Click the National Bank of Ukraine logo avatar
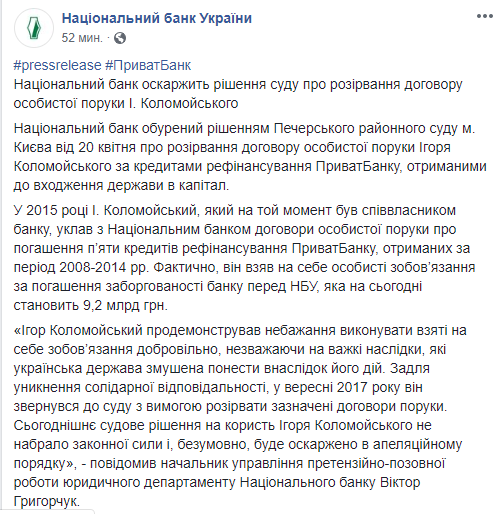 pos(34,28)
